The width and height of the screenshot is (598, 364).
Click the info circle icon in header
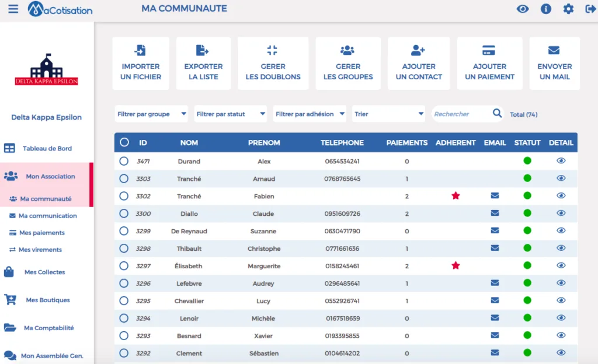tap(546, 9)
